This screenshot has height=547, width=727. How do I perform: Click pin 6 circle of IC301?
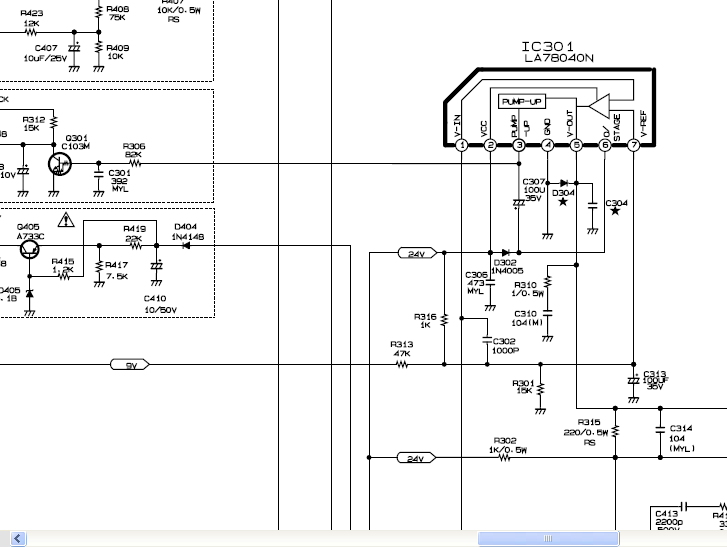point(605,145)
